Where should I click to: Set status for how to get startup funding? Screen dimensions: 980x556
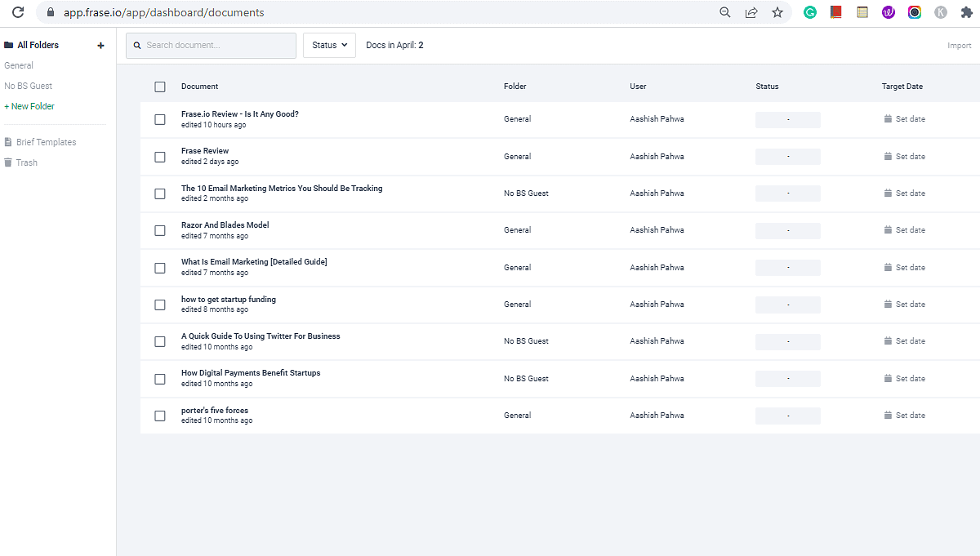[787, 305]
